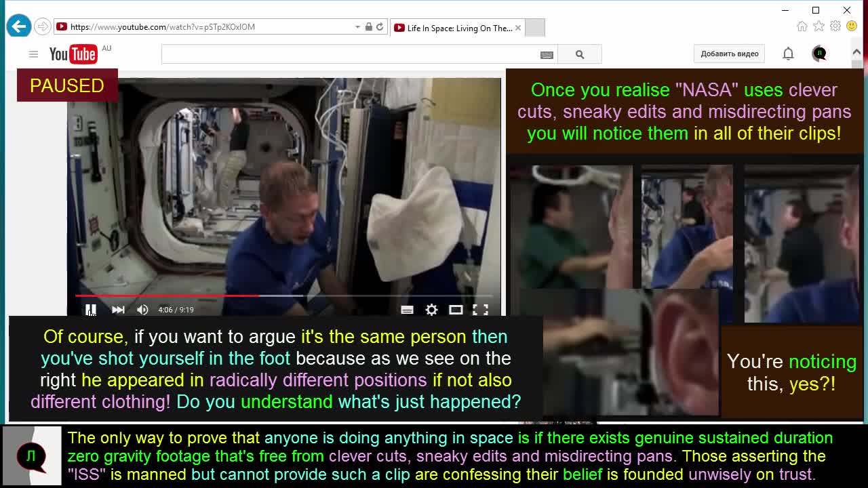
Task: Open account avatar menu
Action: (819, 54)
